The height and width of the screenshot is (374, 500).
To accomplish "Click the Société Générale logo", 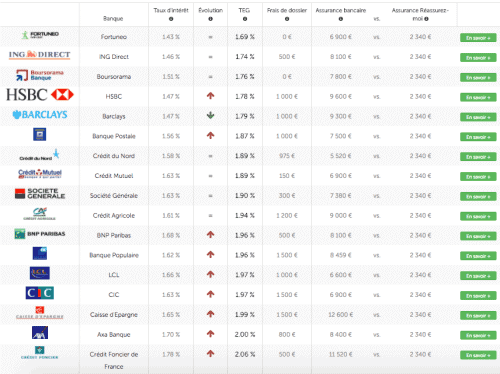I will (x=40, y=194).
